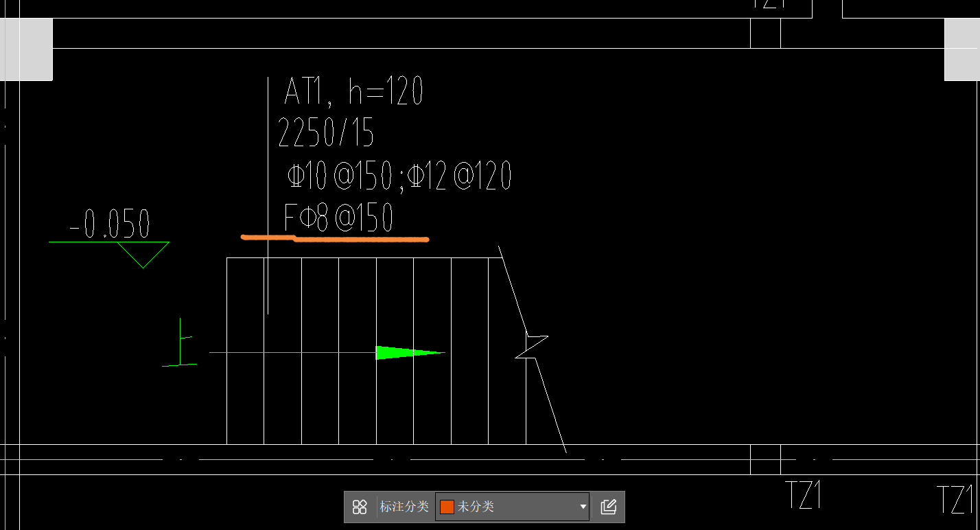Click the edit pencil icon in bottom toolbar

(x=608, y=507)
